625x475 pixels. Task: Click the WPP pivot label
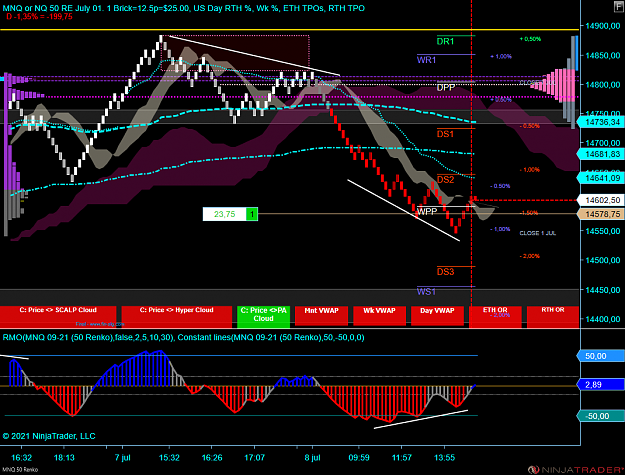pos(427,211)
